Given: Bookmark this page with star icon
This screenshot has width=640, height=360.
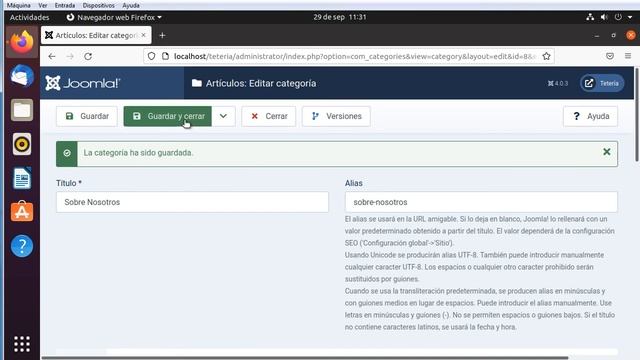Looking at the screenshot, I should 547,56.
